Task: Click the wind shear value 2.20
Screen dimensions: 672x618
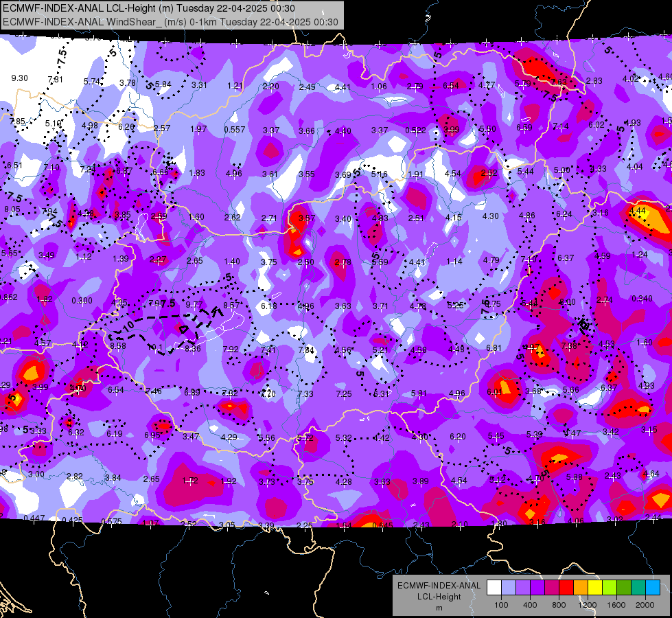Action: pos(271,87)
